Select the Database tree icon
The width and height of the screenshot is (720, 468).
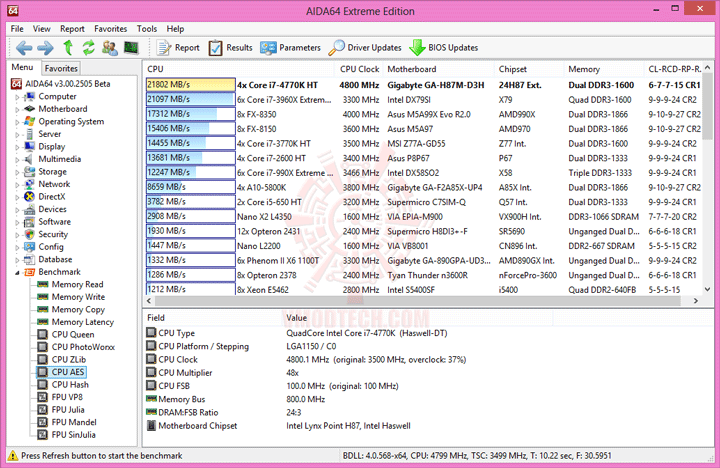[29, 259]
